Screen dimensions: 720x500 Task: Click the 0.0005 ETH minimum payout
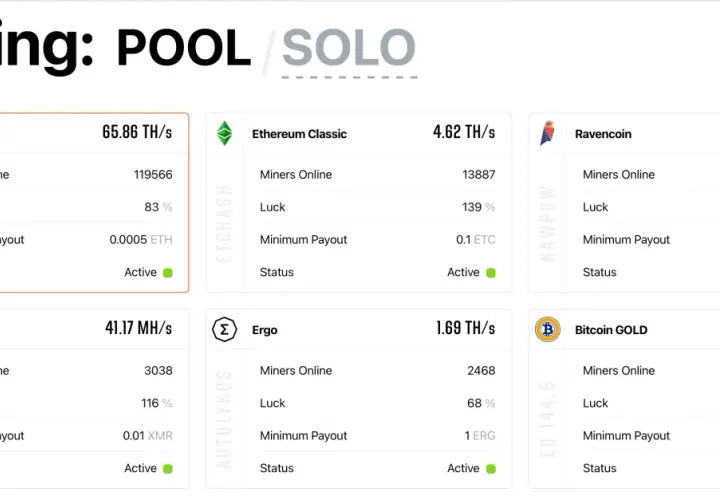click(141, 240)
